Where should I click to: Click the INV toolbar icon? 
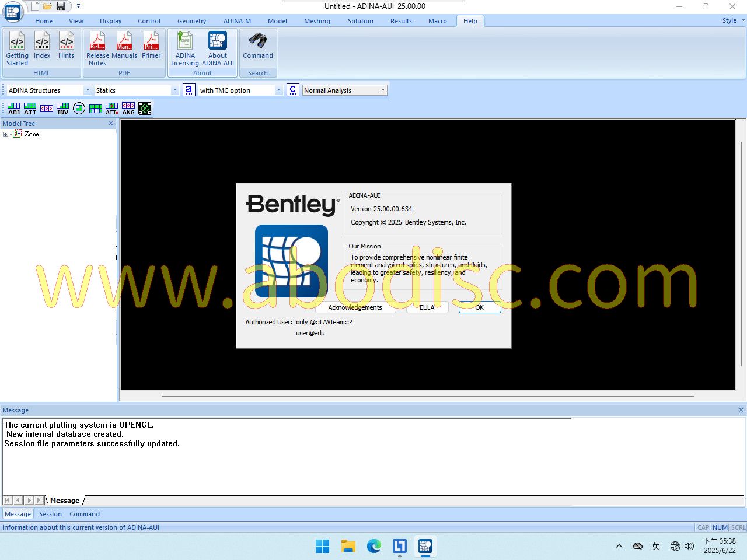pos(62,108)
